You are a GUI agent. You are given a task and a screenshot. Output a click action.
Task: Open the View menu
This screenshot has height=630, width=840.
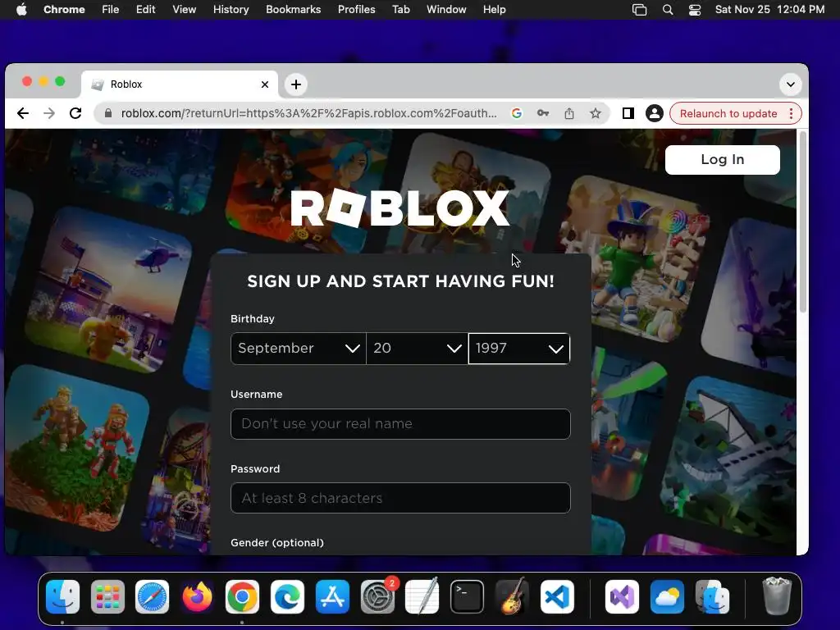click(x=184, y=9)
